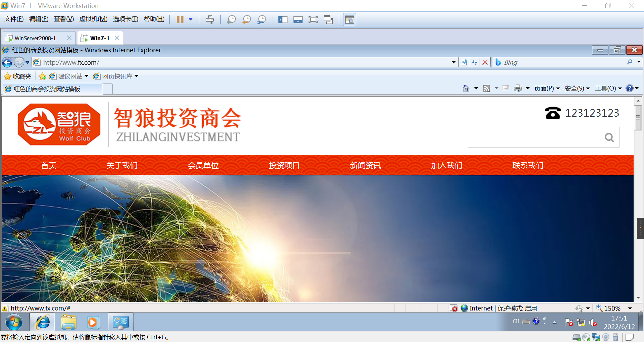Click the network tray icon with warning
The width and height of the screenshot is (644, 342).
click(x=581, y=322)
